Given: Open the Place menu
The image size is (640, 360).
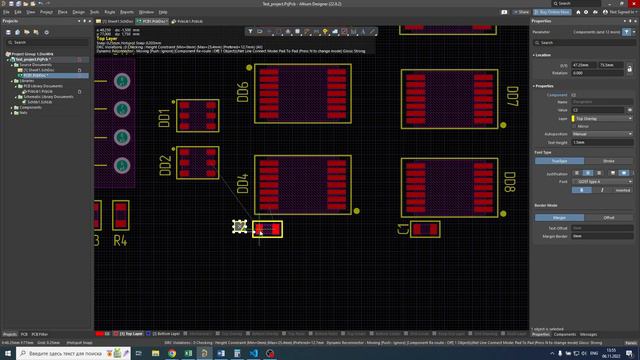Looking at the screenshot, I should pos(62,12).
